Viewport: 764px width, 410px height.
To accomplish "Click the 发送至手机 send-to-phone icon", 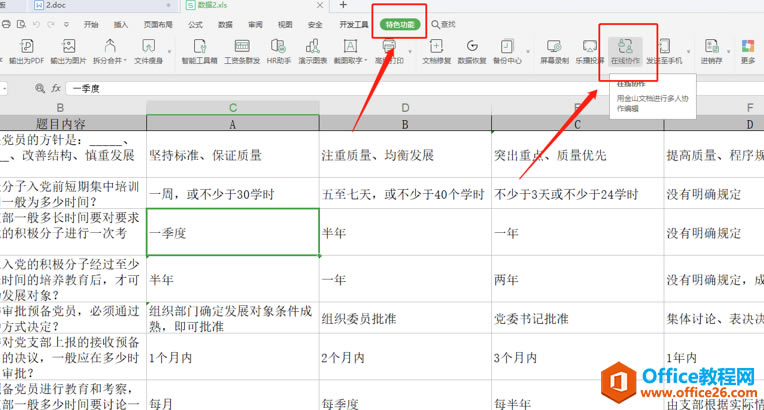I will click(664, 47).
